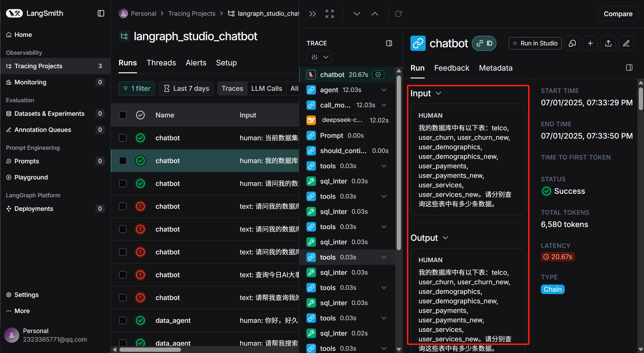Click the runs table horizontal scrollbar
The width and height of the screenshot is (644, 353).
[x=150, y=349]
